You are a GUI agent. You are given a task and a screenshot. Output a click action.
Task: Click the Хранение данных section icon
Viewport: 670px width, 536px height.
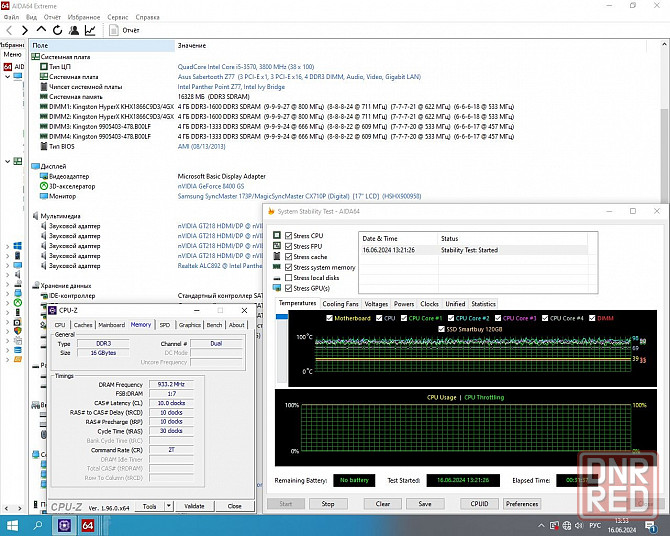tap(36, 286)
